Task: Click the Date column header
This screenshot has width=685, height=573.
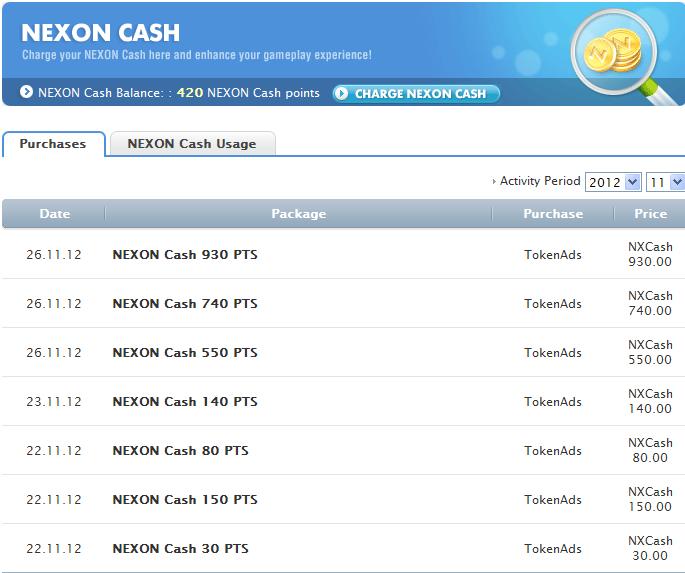Action: coord(54,214)
